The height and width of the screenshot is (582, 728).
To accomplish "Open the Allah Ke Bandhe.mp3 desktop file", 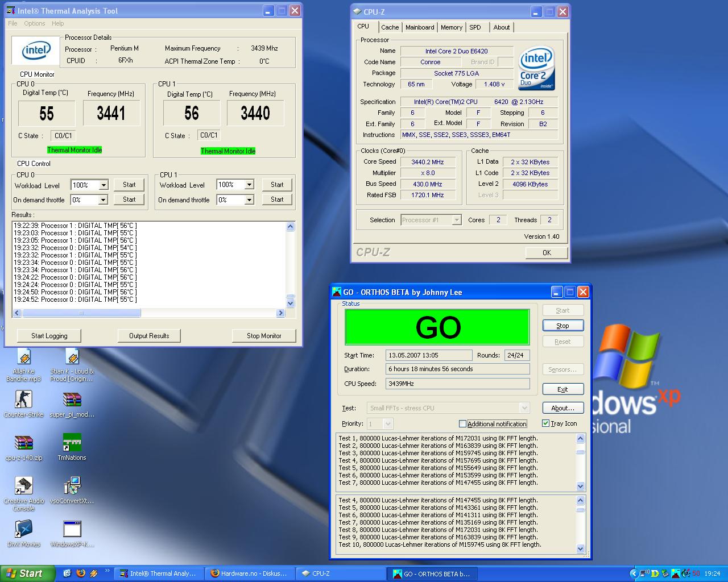I will pos(23,365).
